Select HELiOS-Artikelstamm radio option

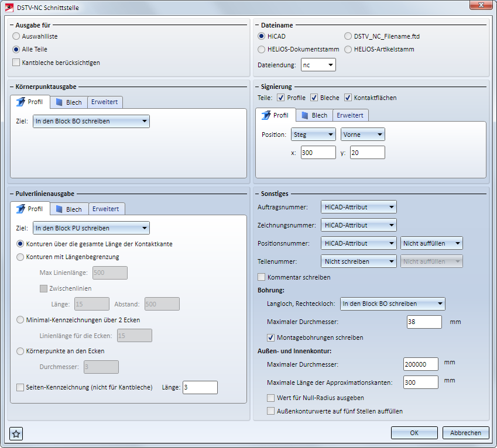[x=348, y=49]
